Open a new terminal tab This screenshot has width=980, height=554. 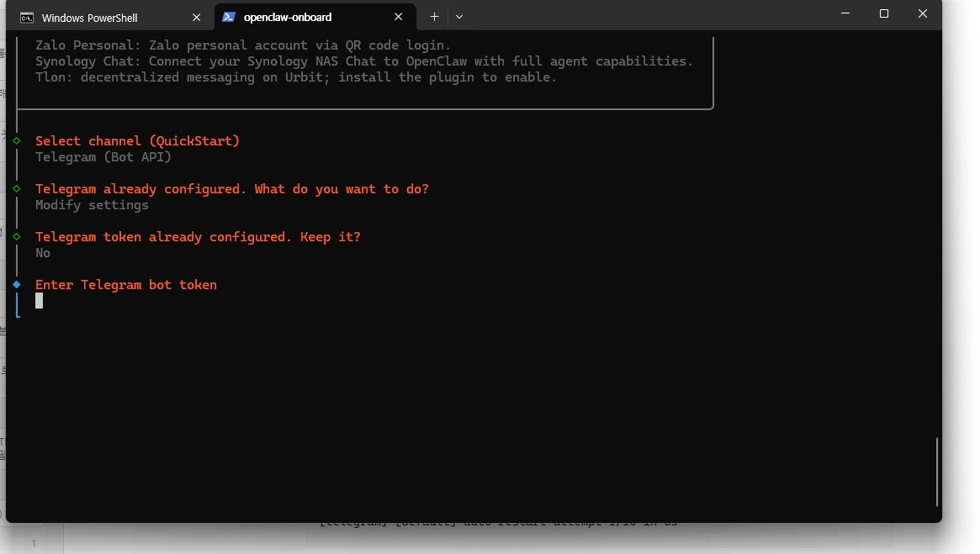pos(434,17)
